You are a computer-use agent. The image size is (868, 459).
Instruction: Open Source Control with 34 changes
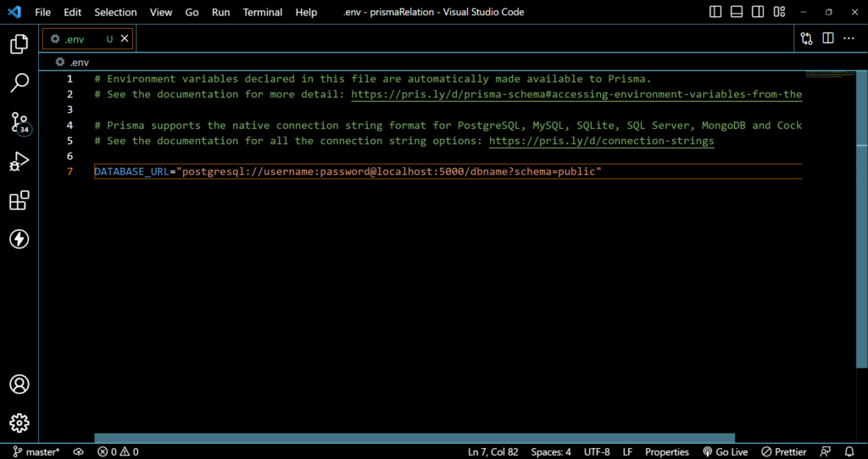pyautogui.click(x=19, y=122)
